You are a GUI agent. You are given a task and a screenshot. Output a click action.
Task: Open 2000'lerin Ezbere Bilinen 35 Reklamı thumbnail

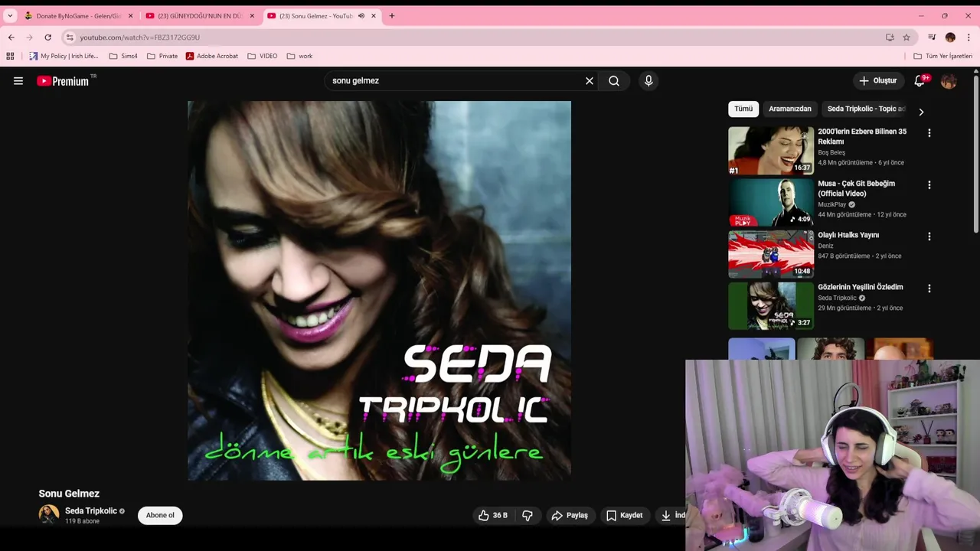tap(771, 151)
